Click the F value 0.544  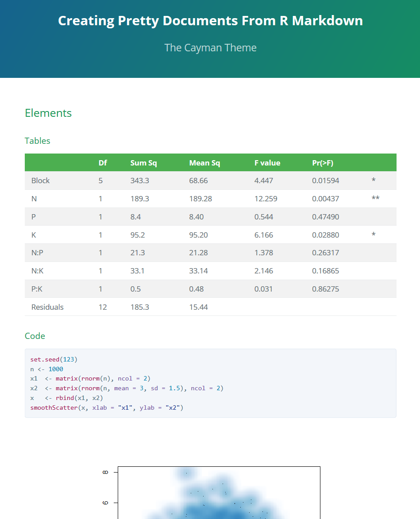(x=264, y=217)
